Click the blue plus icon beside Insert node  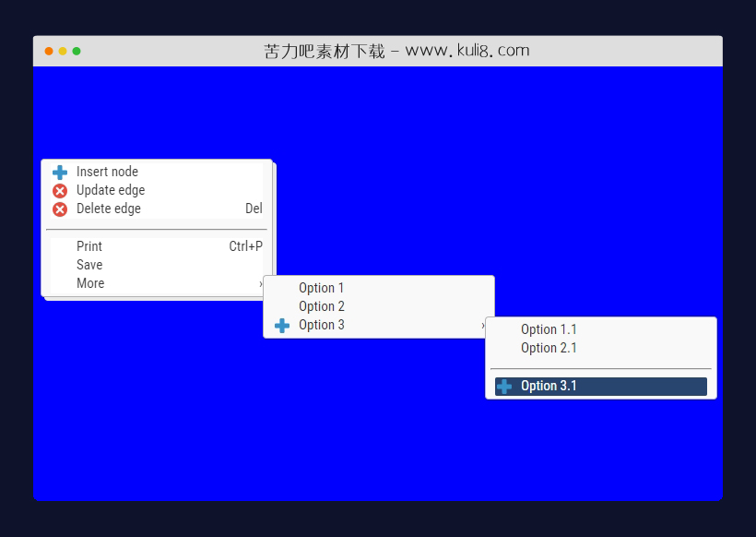pos(60,173)
